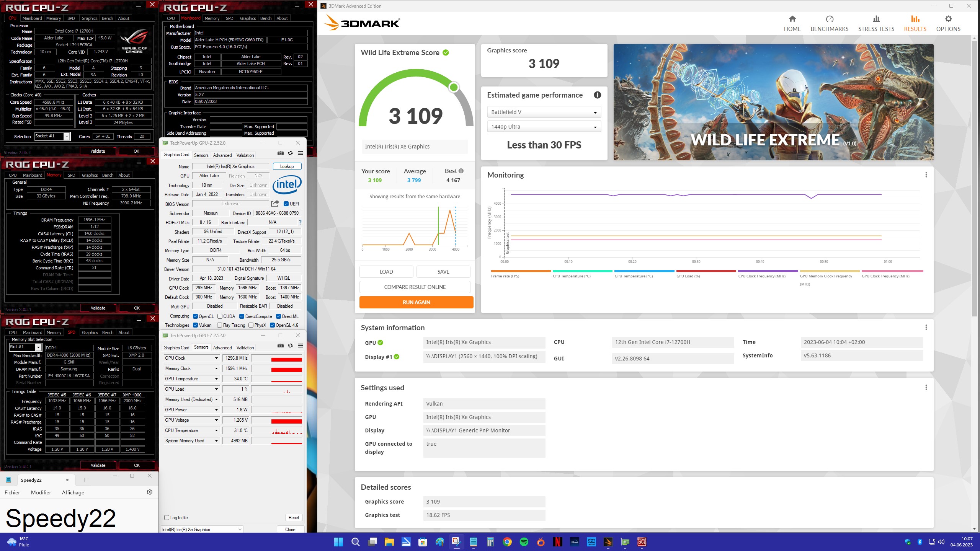Viewport: 980px width, 551px height.
Task: Expand Memory Clock sensor dropdown
Action: pos(216,368)
